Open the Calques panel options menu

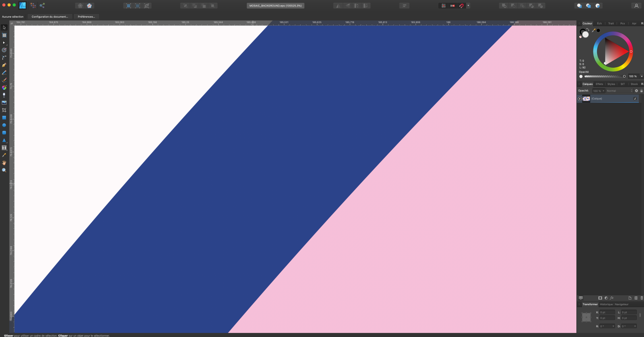[642, 84]
